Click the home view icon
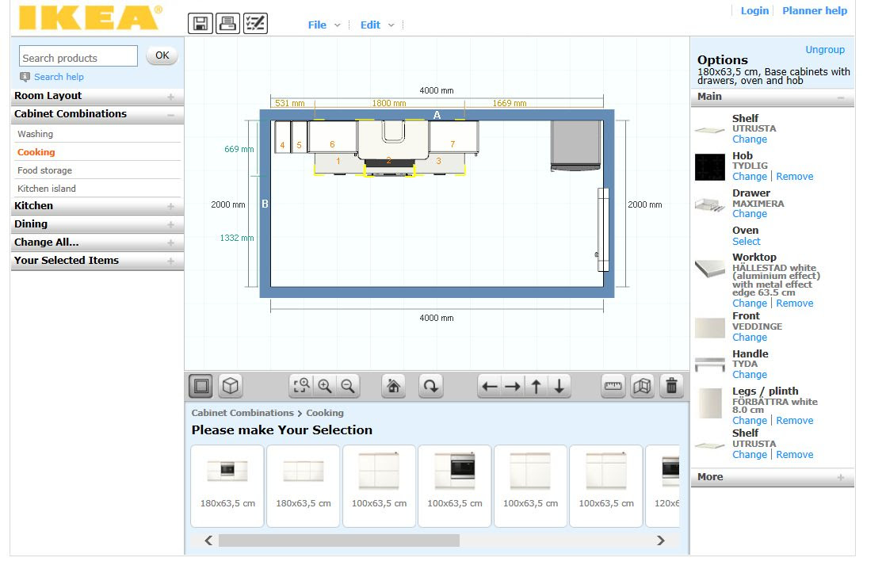The image size is (886, 588). tap(393, 387)
